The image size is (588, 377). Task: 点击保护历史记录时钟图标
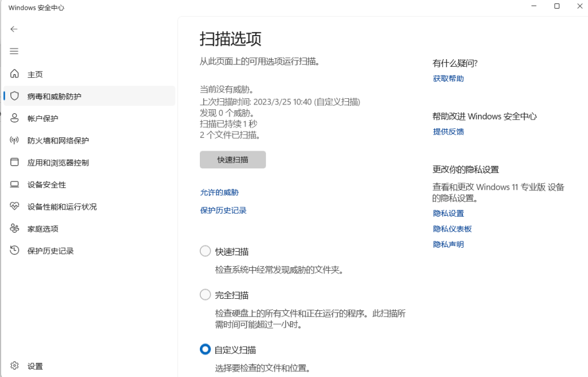tap(14, 250)
